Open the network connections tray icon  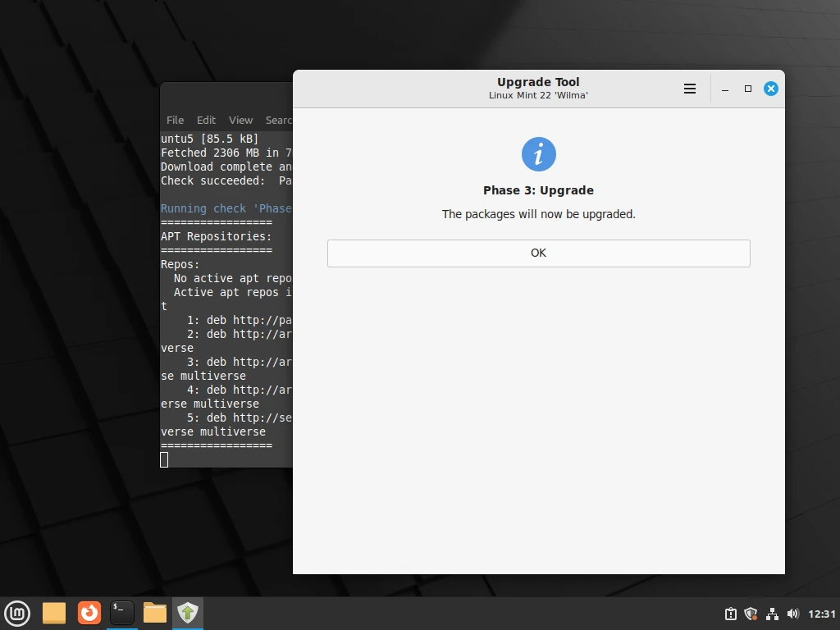(772, 614)
